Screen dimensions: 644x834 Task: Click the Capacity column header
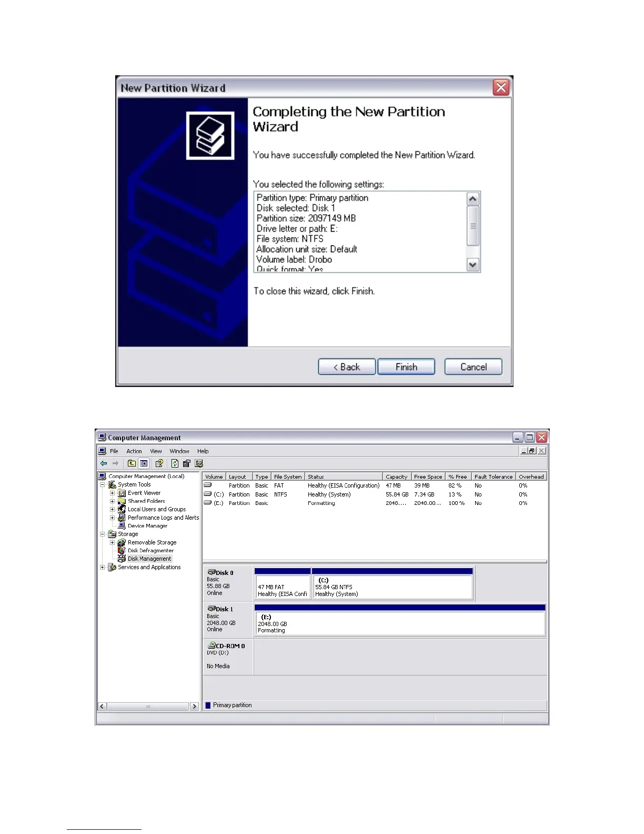pos(397,476)
